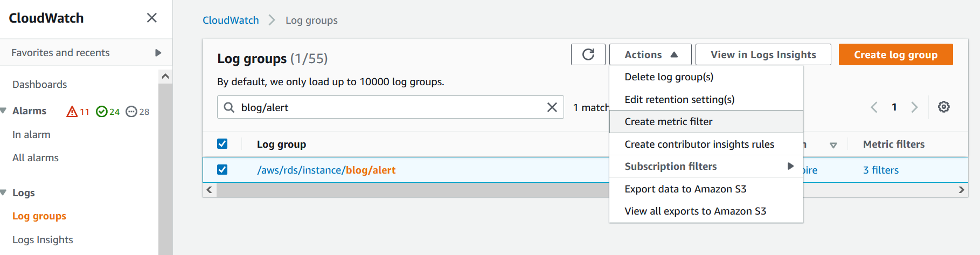Click the horizontal table scrollbar track
The width and height of the screenshot is (980, 255).
[585, 190]
